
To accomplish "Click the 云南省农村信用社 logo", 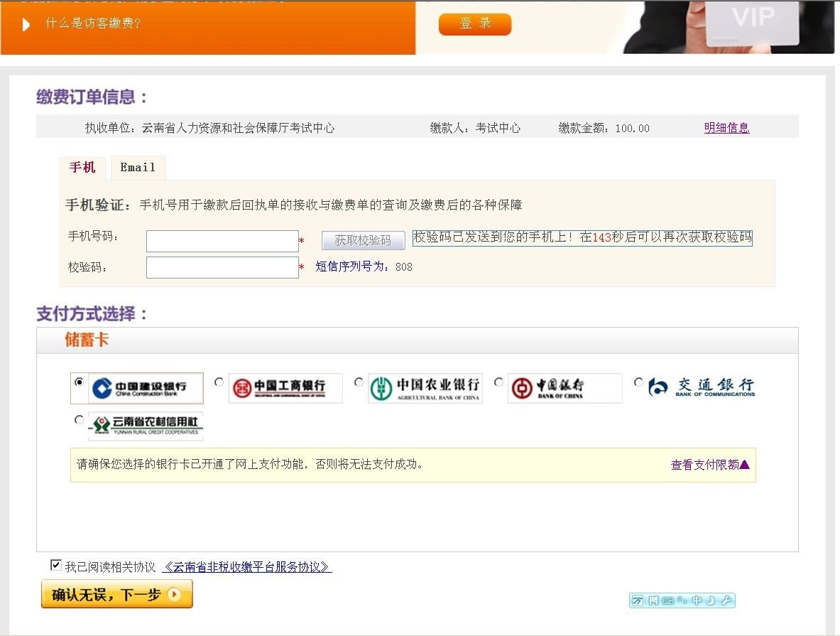I will (x=146, y=426).
